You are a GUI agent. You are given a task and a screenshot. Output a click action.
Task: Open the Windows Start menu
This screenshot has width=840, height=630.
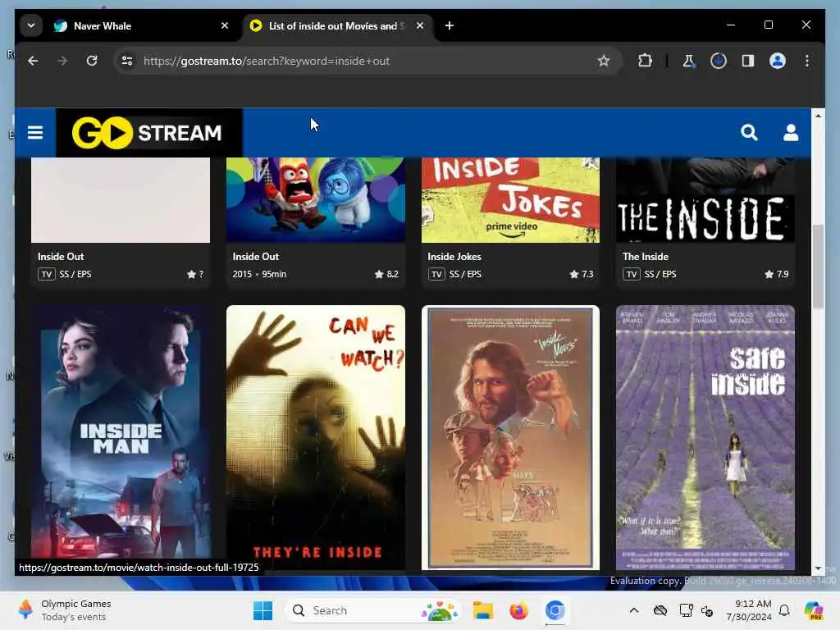pyautogui.click(x=262, y=610)
